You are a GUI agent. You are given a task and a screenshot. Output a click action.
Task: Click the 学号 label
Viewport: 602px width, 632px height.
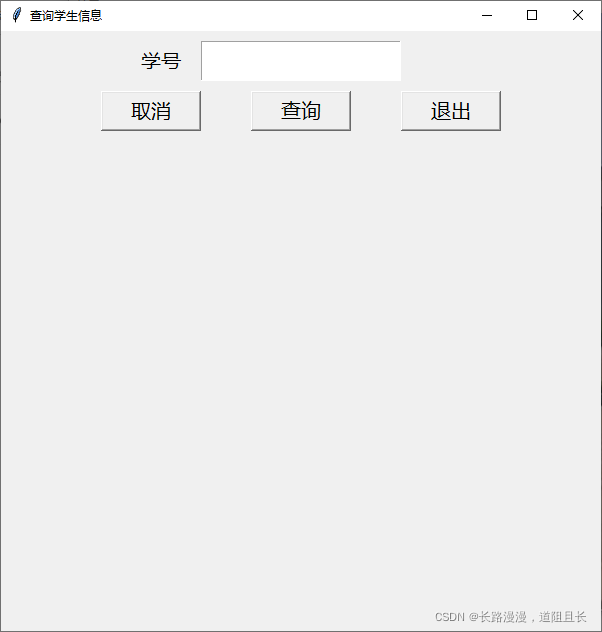coord(161,61)
